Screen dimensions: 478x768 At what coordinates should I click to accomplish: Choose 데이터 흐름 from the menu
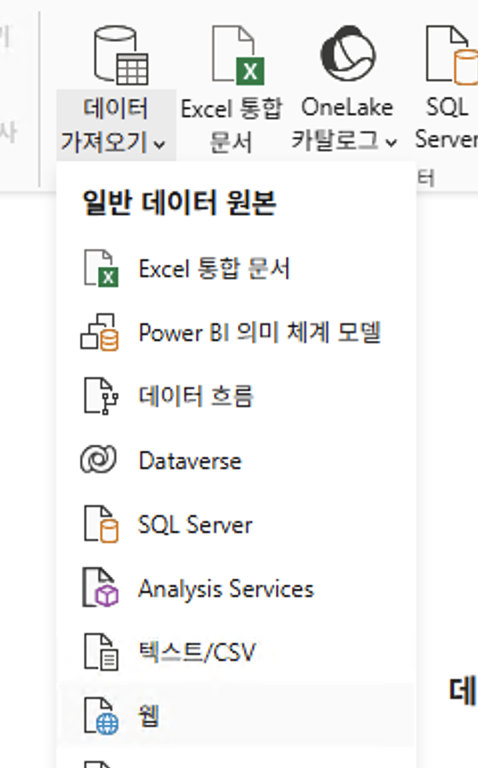click(196, 396)
